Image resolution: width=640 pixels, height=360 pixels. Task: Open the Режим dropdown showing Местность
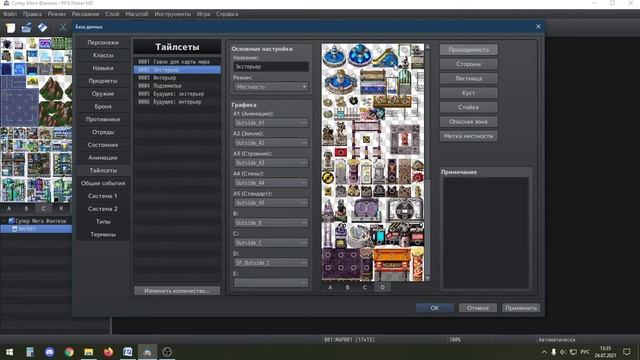click(x=271, y=87)
